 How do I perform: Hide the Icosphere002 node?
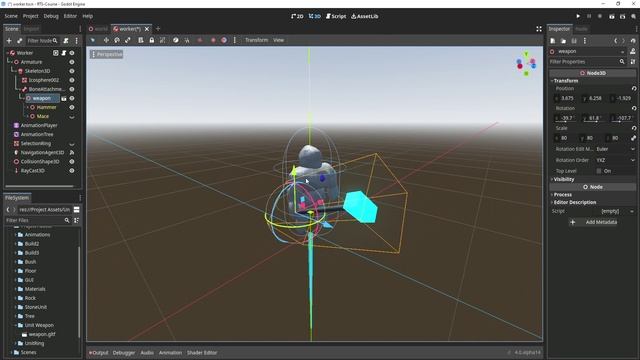[72, 80]
